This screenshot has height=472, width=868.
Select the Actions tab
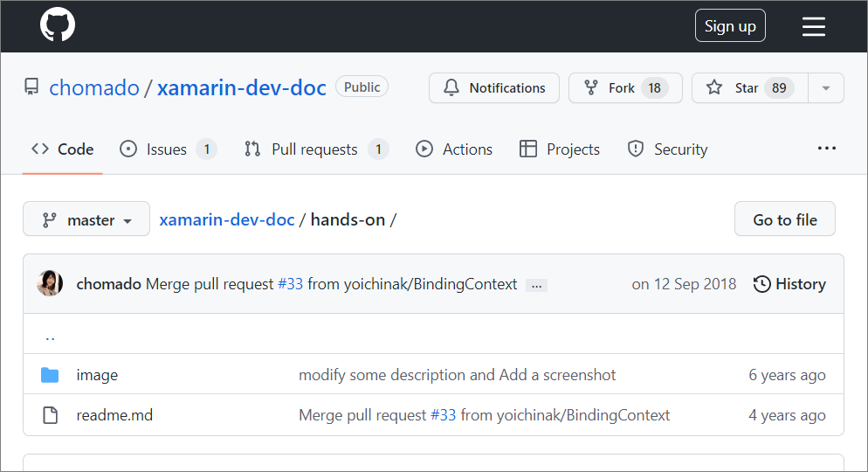click(454, 149)
